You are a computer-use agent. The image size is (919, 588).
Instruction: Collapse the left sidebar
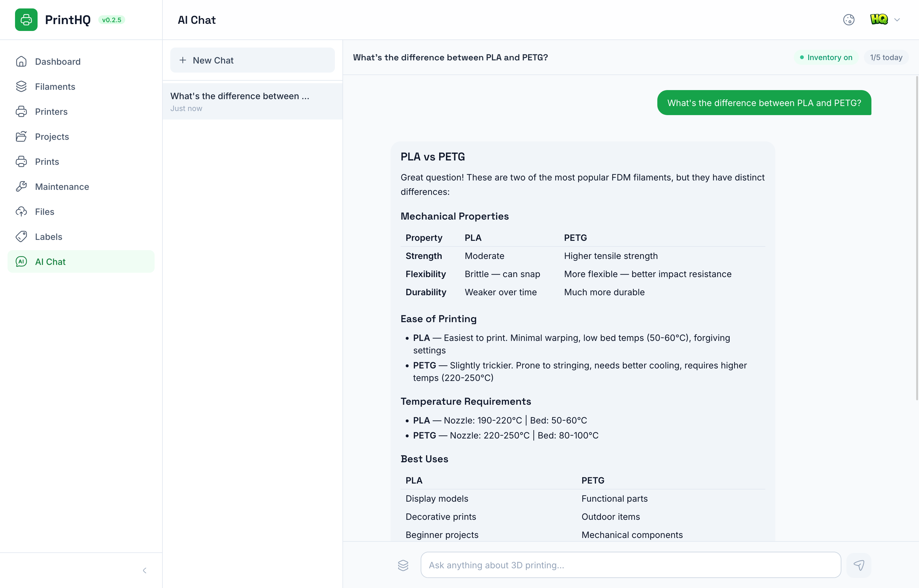coord(144,570)
